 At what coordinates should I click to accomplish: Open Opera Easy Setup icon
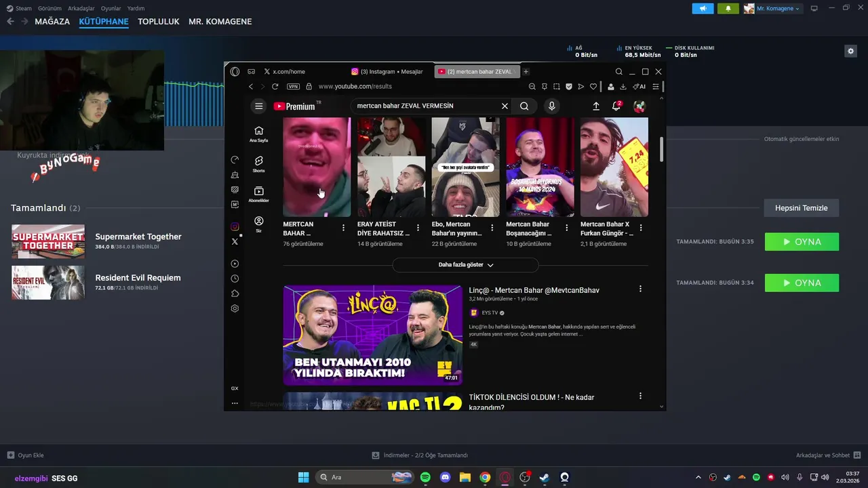pos(655,86)
